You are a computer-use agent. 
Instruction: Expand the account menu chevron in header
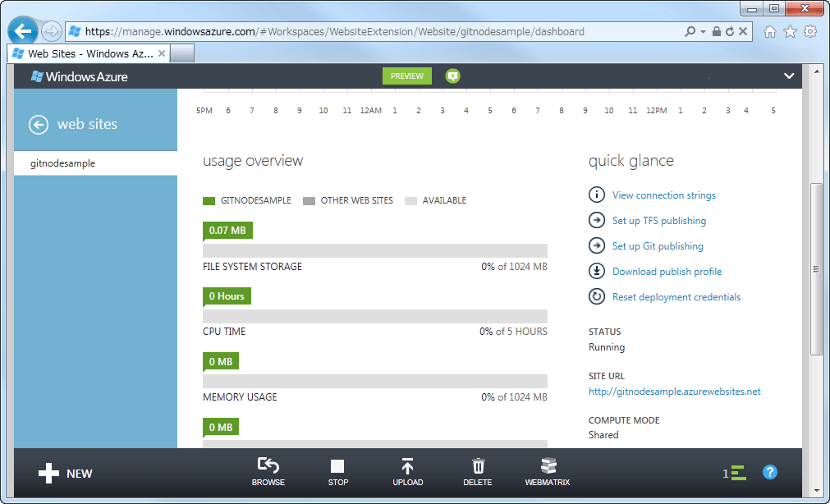click(789, 76)
